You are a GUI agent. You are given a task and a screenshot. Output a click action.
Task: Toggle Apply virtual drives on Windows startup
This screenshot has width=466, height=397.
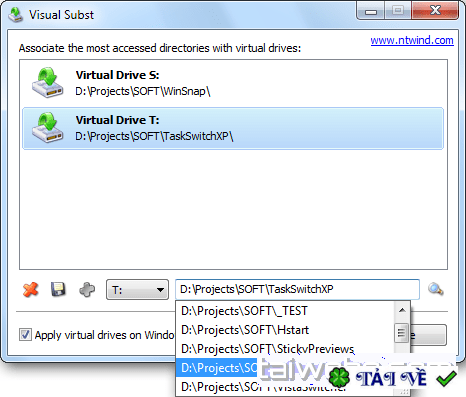pos(25,334)
